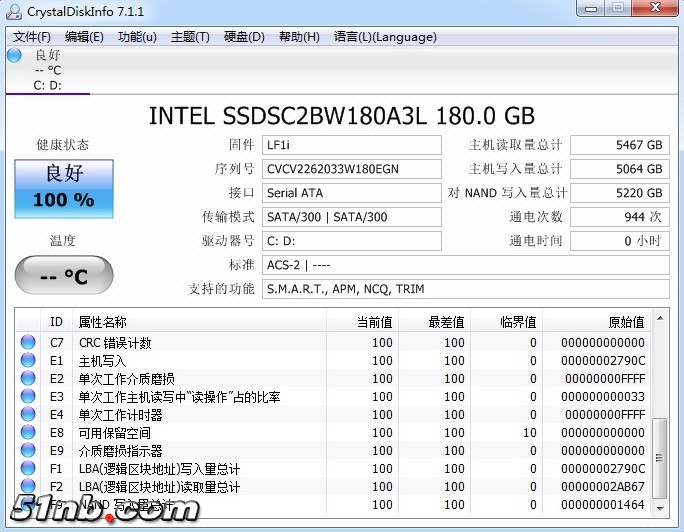Open the 文件(F) menu

pos(32,37)
